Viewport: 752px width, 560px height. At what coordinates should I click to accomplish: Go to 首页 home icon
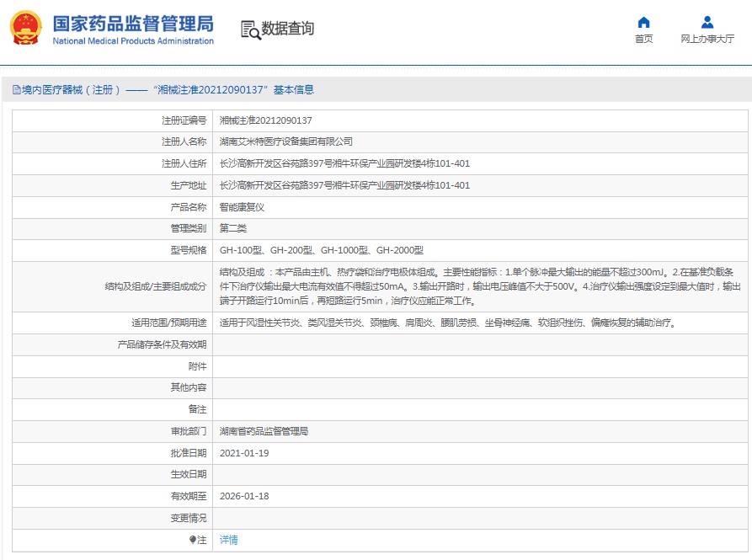click(x=643, y=23)
